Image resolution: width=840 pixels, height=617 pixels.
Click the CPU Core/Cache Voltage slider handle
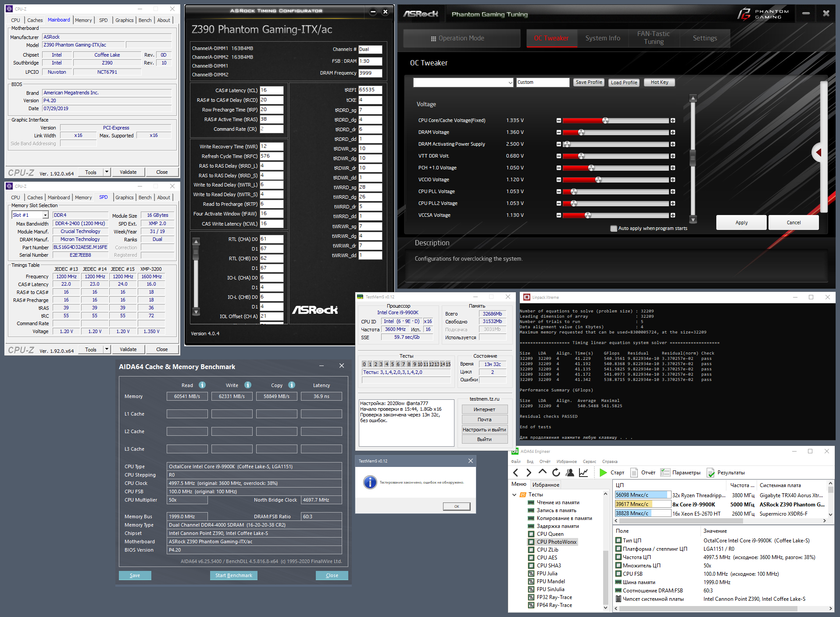click(605, 121)
